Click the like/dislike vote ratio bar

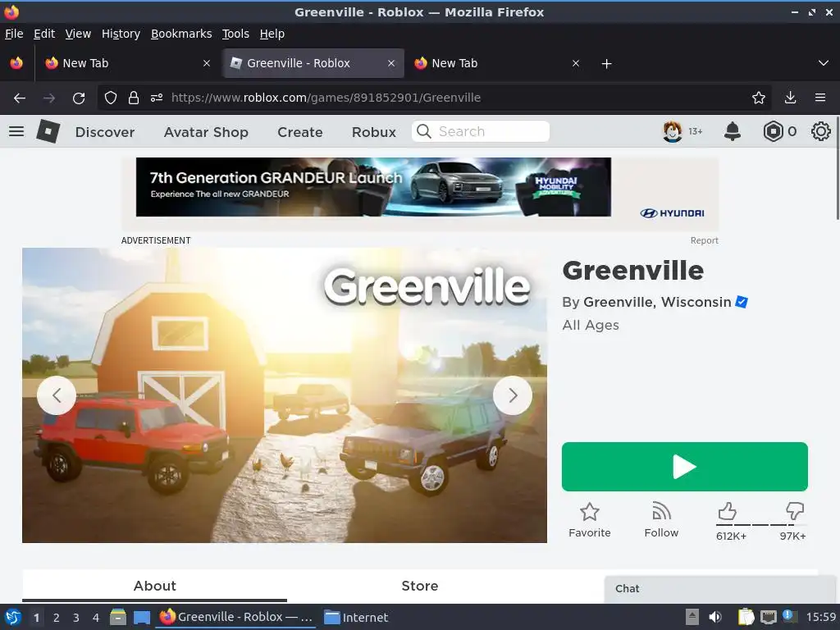760,525
